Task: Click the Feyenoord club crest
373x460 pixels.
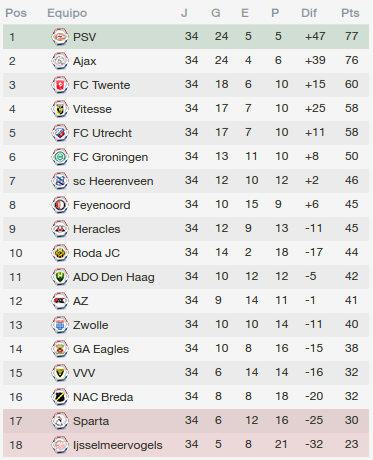Action: [x=60, y=205]
